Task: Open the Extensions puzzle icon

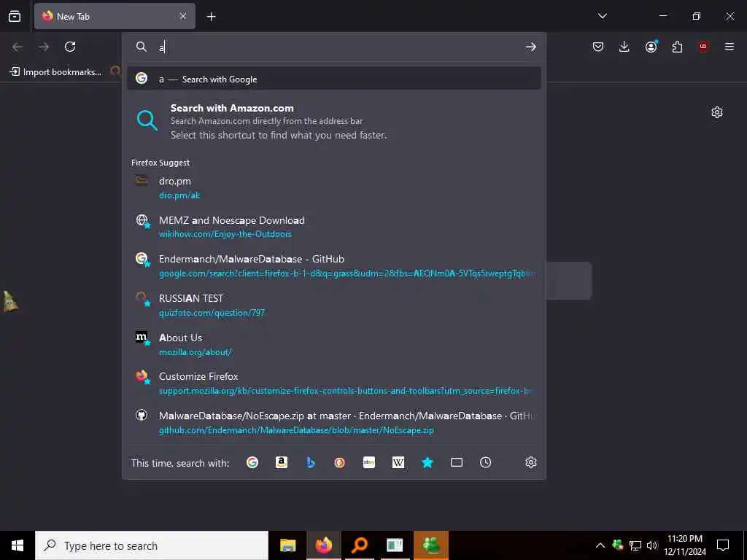Action: 677,47
